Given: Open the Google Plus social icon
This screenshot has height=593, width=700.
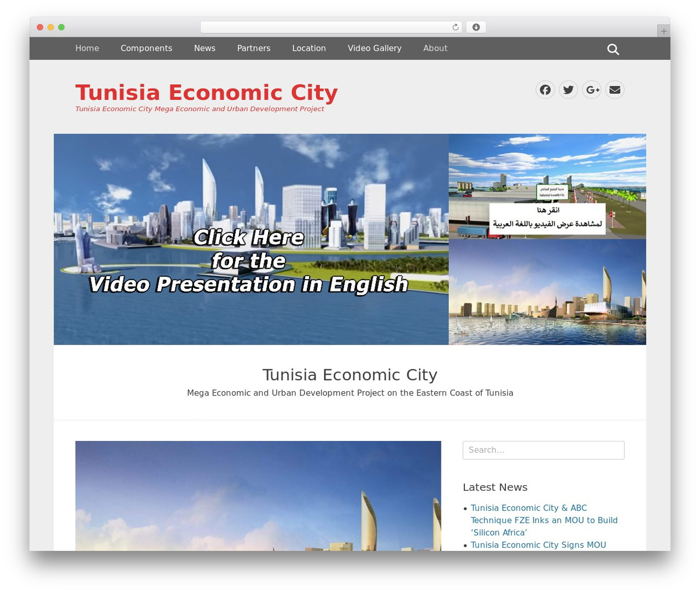Looking at the screenshot, I should tap(592, 90).
